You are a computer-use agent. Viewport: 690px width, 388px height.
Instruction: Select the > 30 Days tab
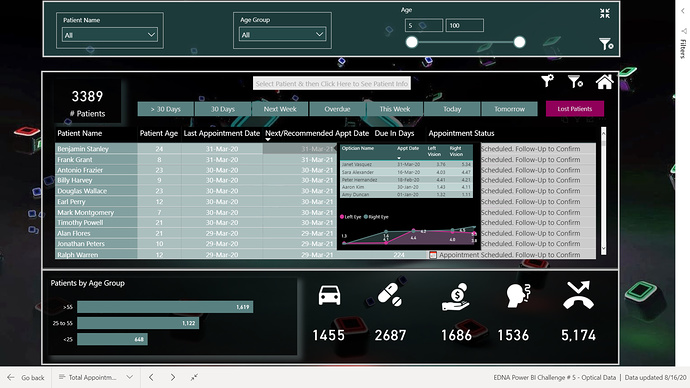click(x=165, y=109)
